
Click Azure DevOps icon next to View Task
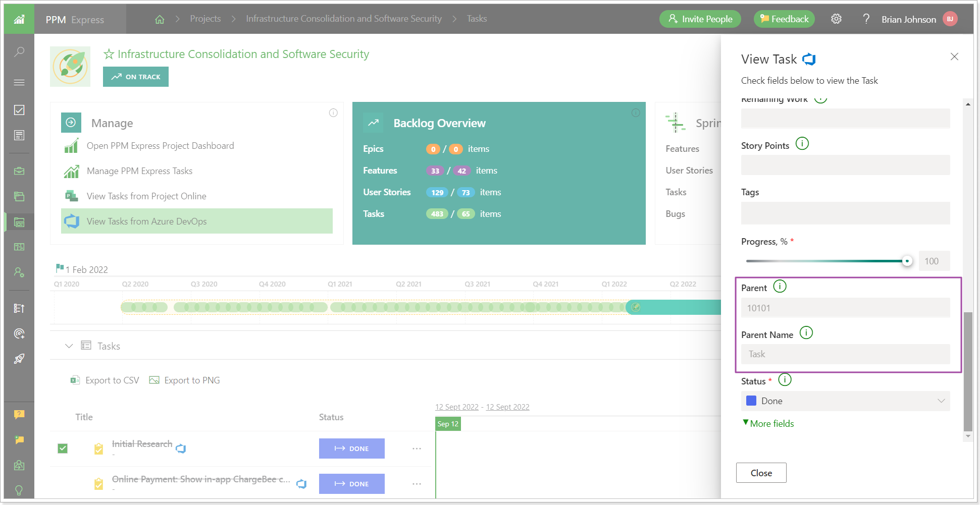tap(809, 59)
